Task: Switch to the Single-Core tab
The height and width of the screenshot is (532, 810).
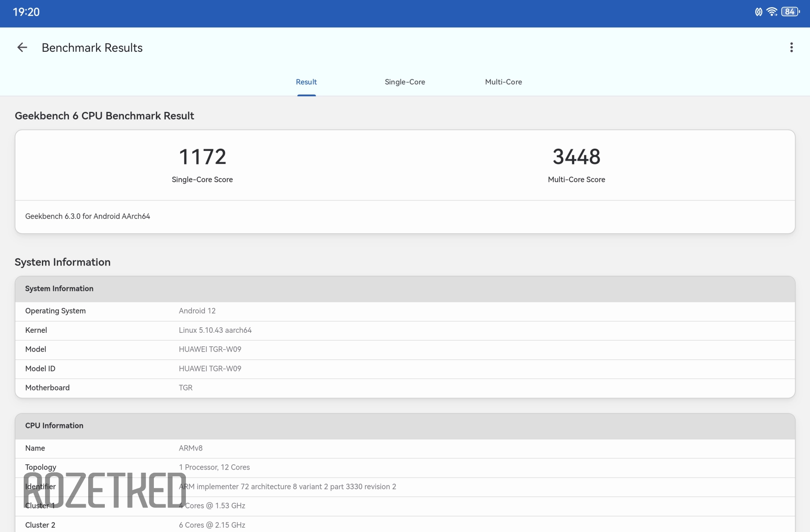Action: click(x=405, y=82)
